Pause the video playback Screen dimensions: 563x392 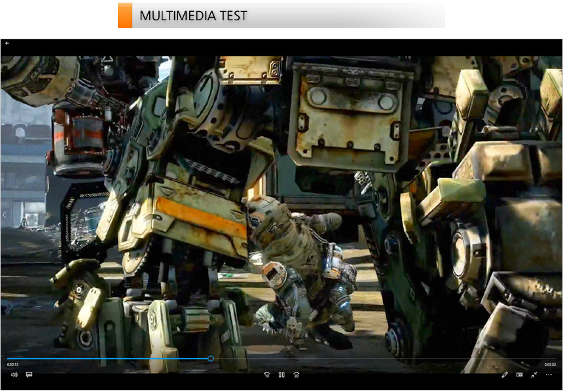(281, 375)
